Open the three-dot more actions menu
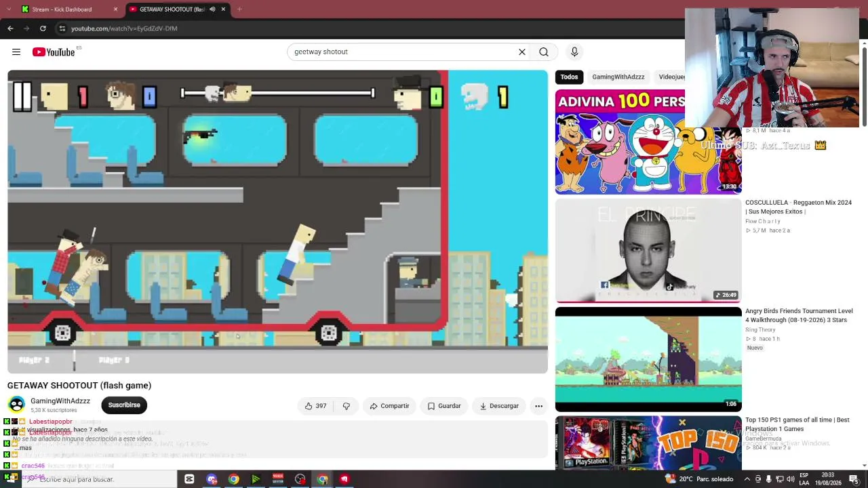Viewport: 868px width, 488px height. point(538,406)
